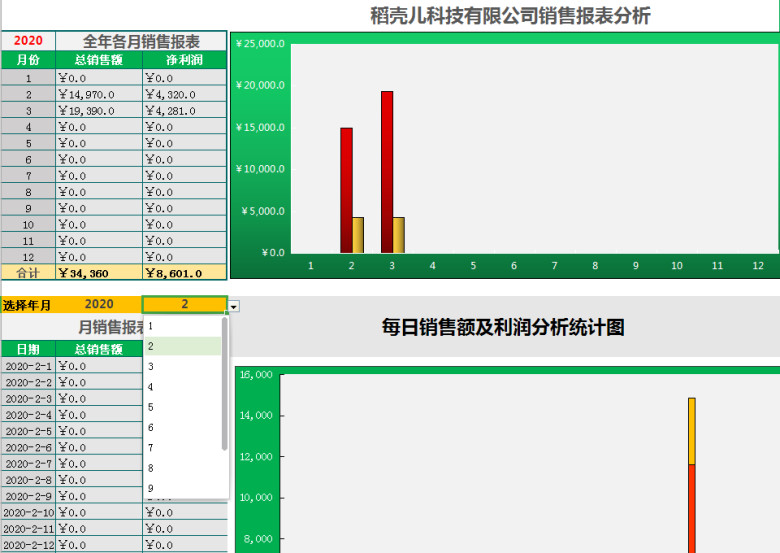The height and width of the screenshot is (553, 780).
Task: Click the red segment of daily chart bar
Action: pos(692,509)
